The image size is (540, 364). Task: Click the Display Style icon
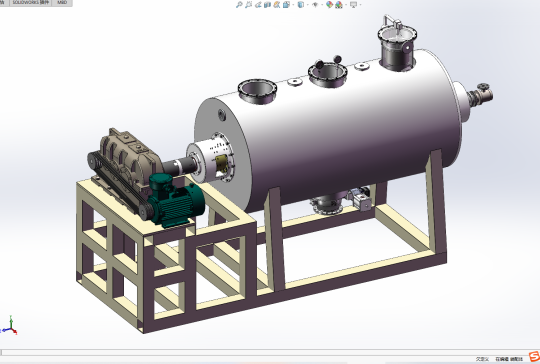tap(301, 4)
